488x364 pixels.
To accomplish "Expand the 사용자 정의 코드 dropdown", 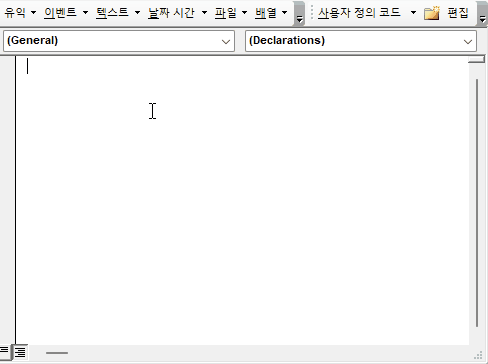I will click(366, 13).
